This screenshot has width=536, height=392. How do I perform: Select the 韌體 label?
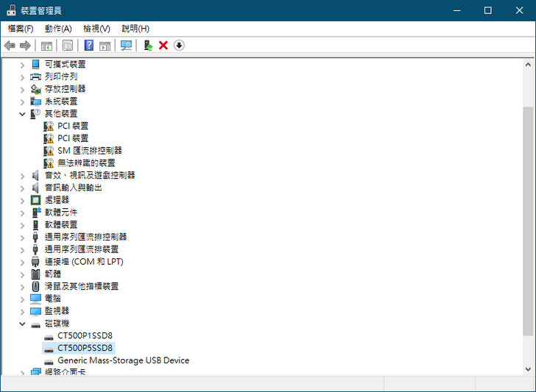click(x=53, y=274)
